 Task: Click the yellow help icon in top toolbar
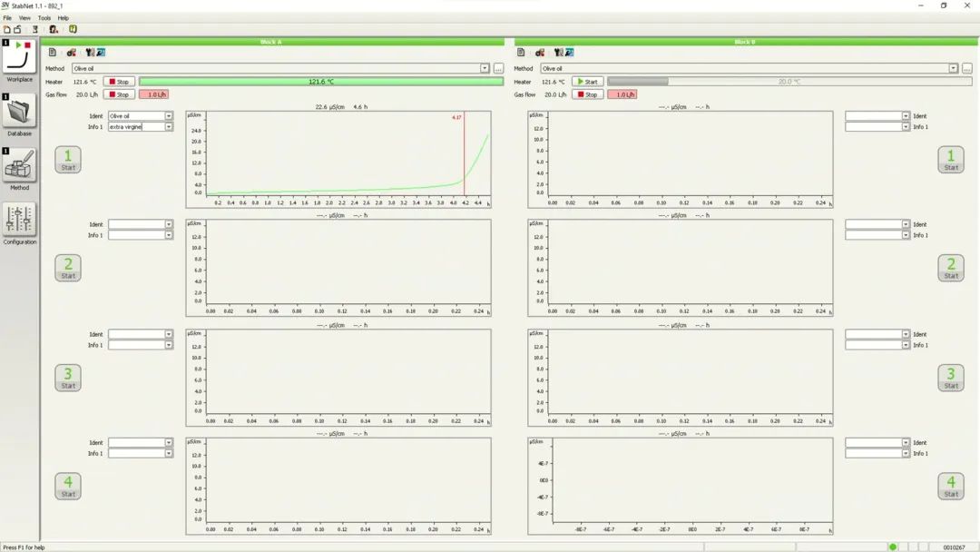73,29
